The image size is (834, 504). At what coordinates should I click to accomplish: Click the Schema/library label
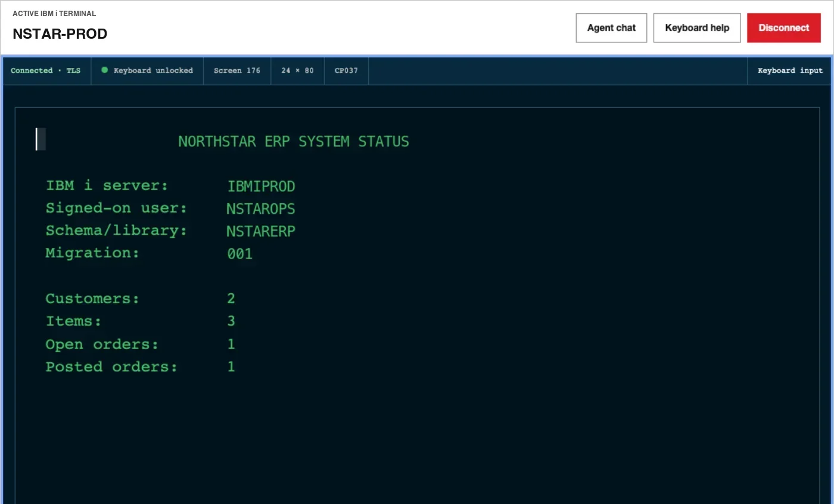pos(117,231)
